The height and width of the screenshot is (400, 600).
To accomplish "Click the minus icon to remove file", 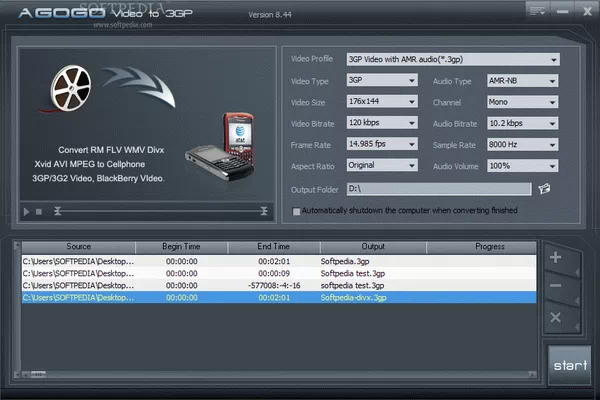I will coord(556,288).
